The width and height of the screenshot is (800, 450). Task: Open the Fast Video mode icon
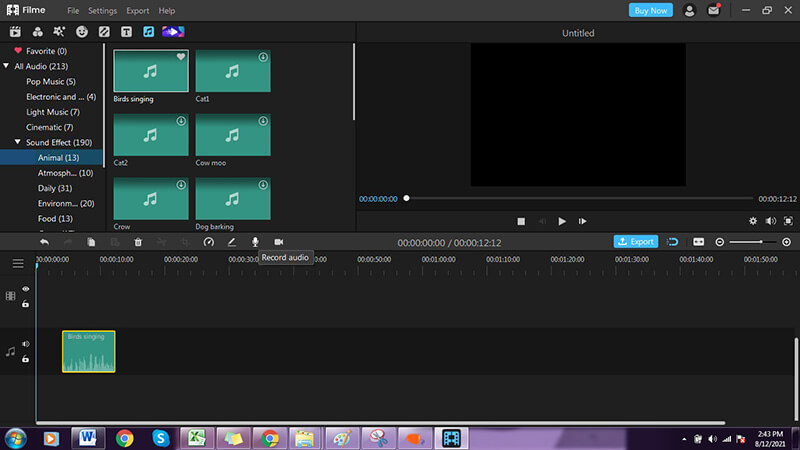click(x=173, y=32)
